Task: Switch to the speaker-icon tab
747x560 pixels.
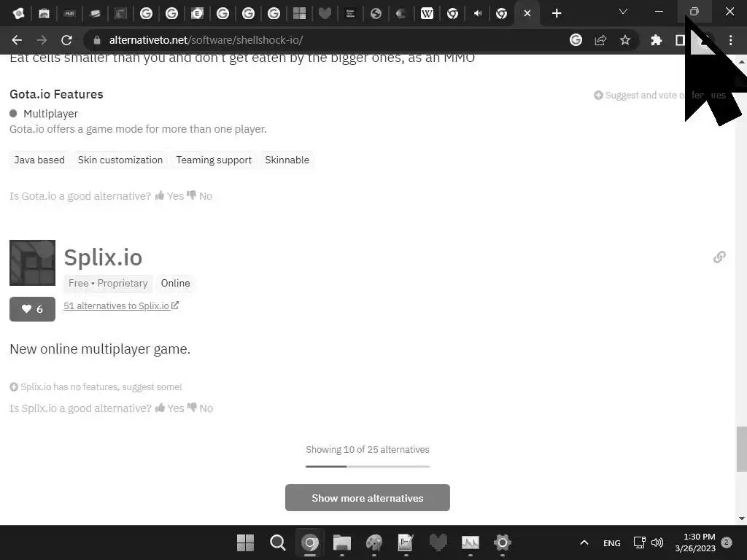Action: [x=477, y=13]
